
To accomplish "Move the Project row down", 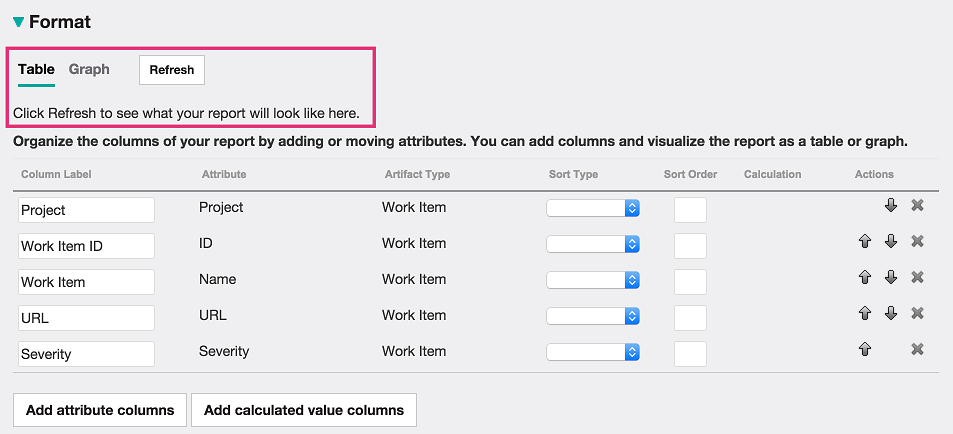I will pos(891,206).
